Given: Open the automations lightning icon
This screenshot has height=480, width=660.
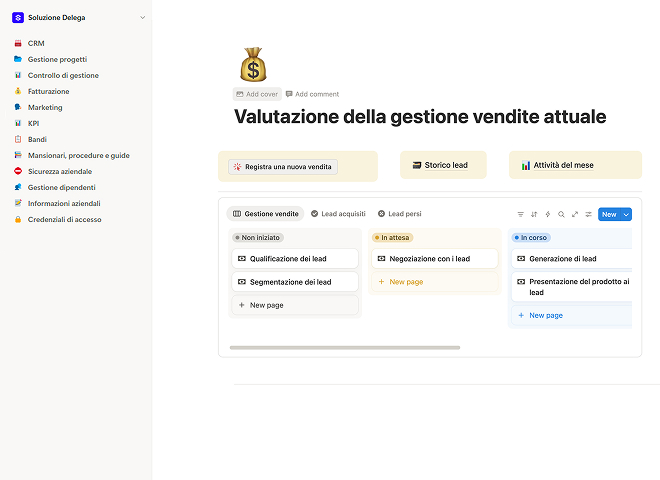Looking at the screenshot, I should tap(548, 214).
